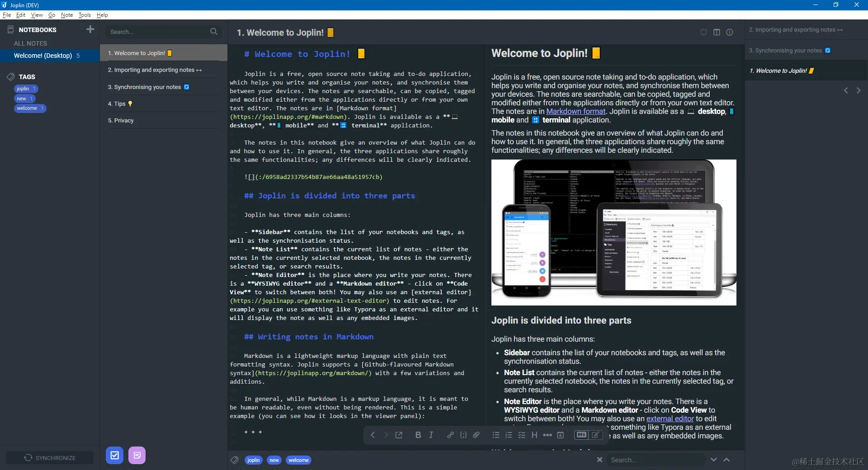Open the Tools menu
Image resolution: width=868 pixels, height=470 pixels.
pos(85,15)
